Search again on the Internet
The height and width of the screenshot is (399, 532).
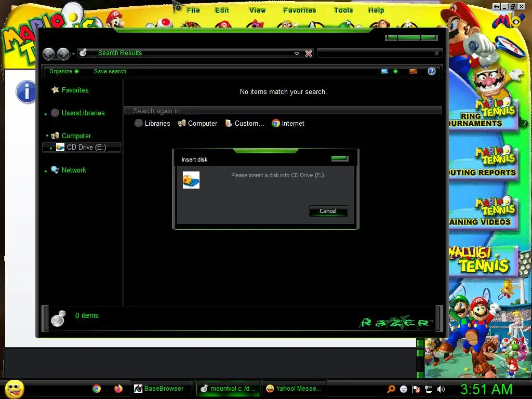(288, 124)
